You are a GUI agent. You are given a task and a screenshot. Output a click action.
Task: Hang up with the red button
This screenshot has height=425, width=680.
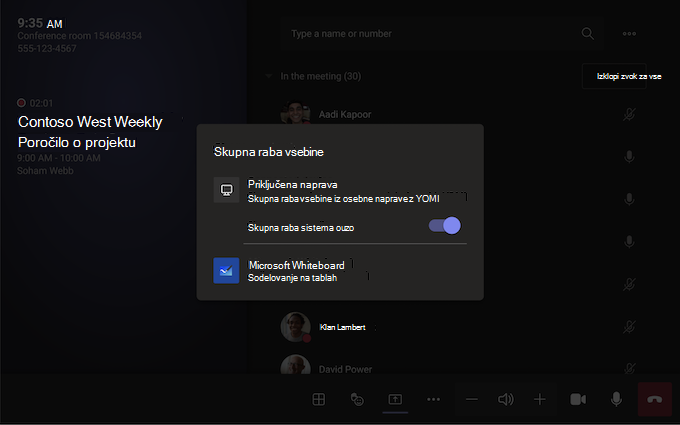(654, 399)
